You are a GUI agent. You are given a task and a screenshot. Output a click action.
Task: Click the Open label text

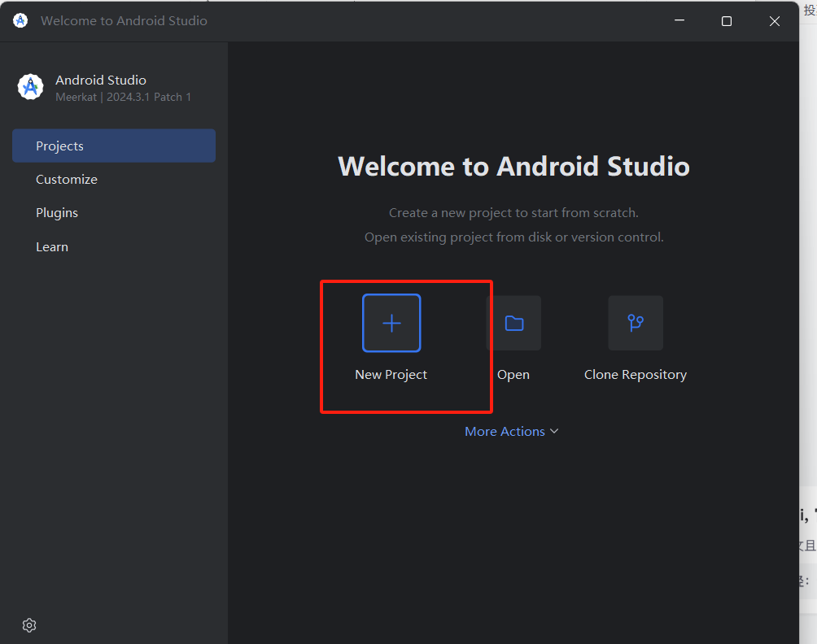(513, 375)
